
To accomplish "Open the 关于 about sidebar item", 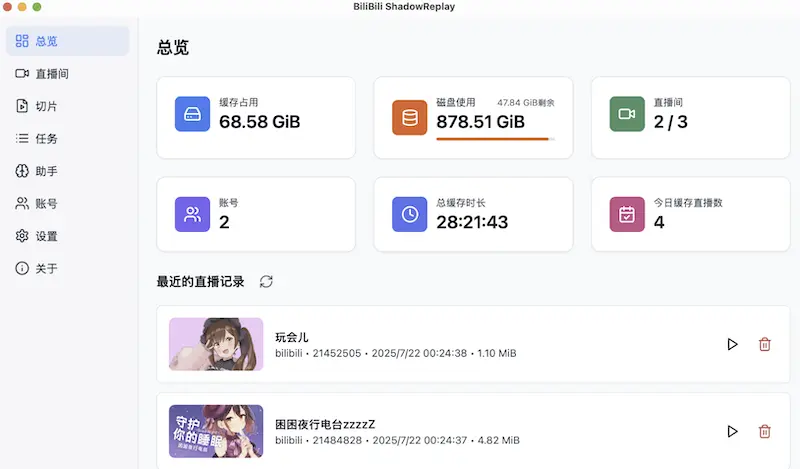I will (67, 268).
